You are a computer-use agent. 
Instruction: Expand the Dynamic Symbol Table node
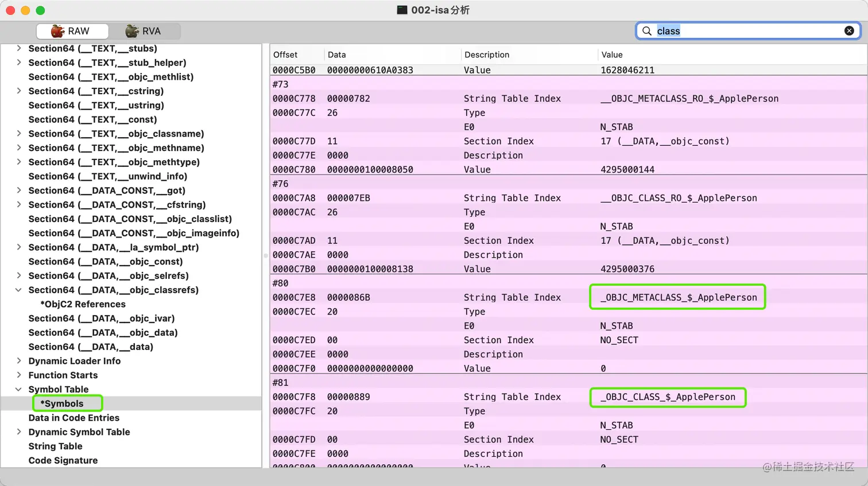pos(19,432)
